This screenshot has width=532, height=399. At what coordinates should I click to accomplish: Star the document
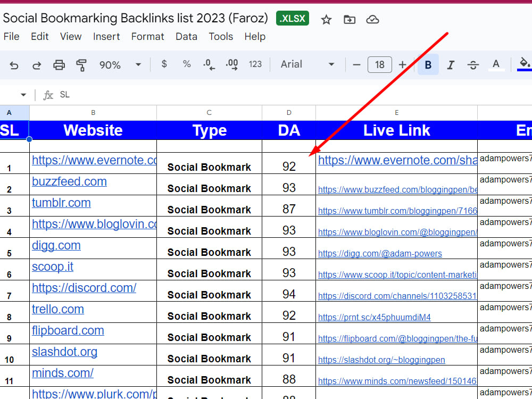pyautogui.click(x=327, y=20)
